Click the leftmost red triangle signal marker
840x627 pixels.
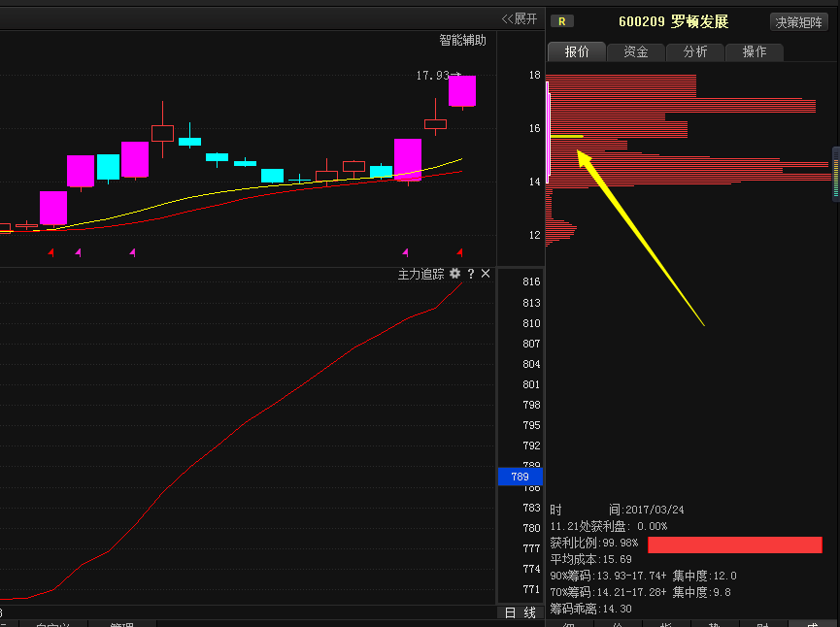click(x=51, y=252)
